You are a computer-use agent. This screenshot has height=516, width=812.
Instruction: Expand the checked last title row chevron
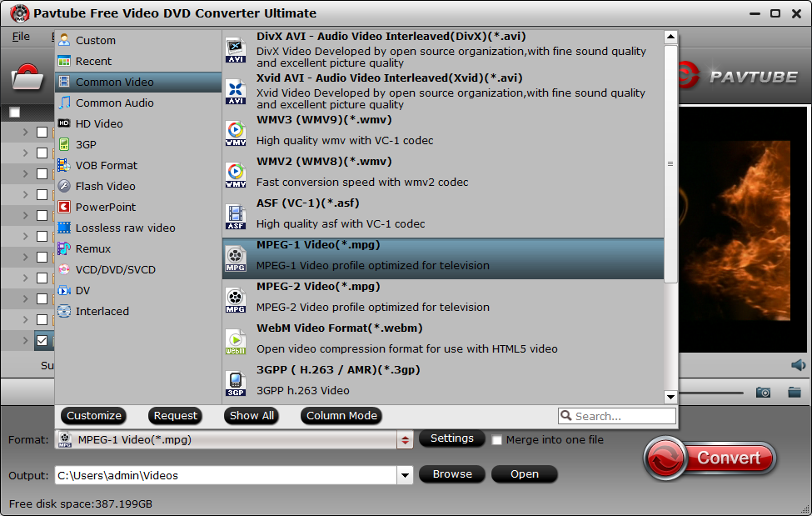tap(25, 341)
